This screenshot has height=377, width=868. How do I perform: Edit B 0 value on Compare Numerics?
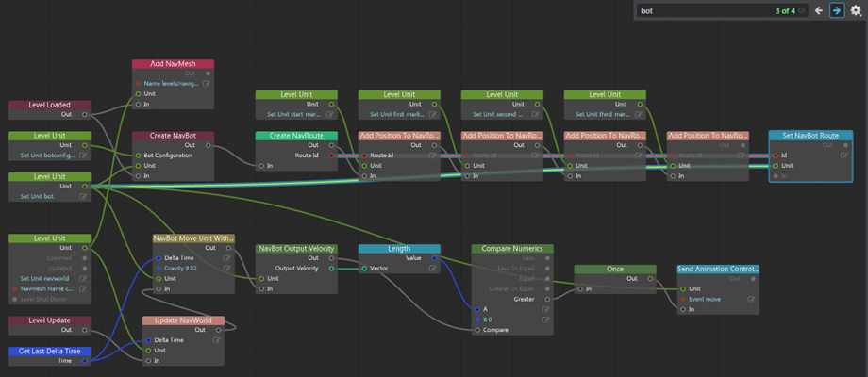click(x=546, y=320)
